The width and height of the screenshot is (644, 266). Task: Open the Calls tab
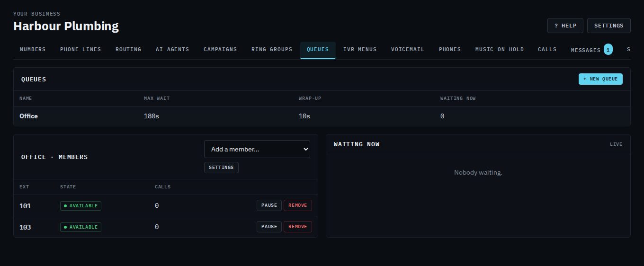coord(547,50)
